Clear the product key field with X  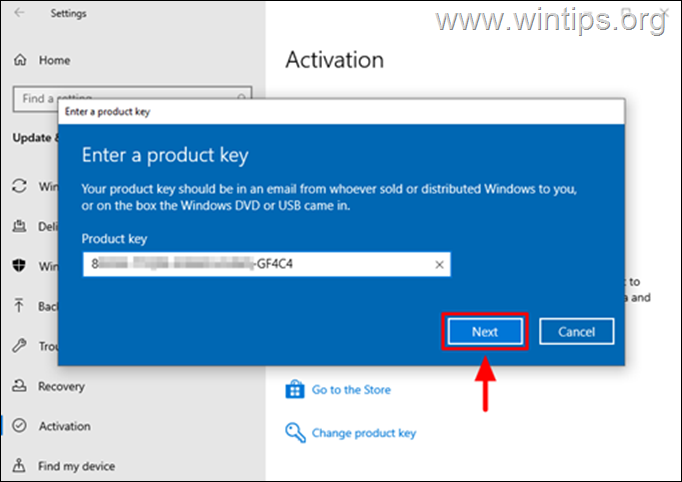pos(439,264)
